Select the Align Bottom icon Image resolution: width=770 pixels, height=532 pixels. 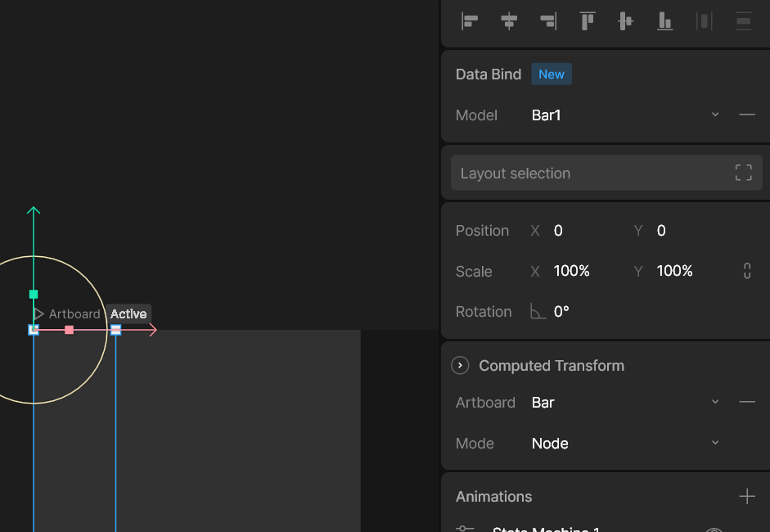coord(664,20)
